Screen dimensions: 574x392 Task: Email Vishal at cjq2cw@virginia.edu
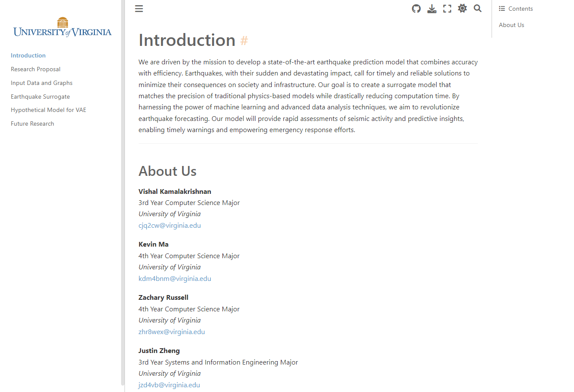pos(170,225)
